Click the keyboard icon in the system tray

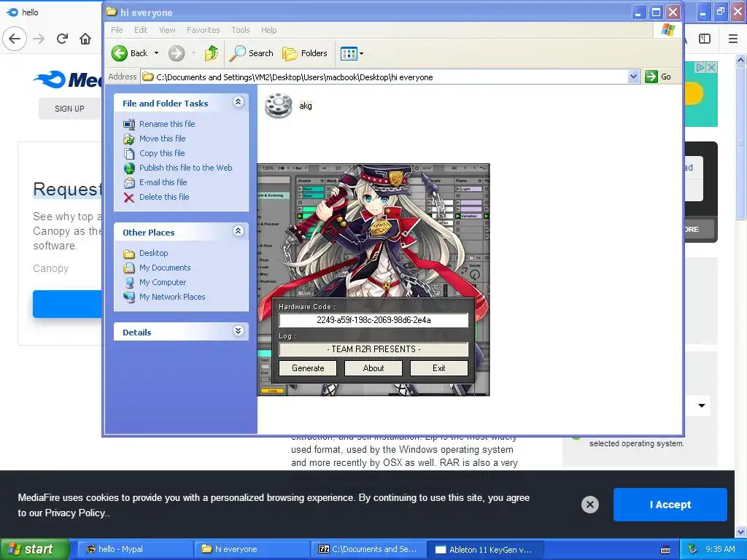(665, 550)
